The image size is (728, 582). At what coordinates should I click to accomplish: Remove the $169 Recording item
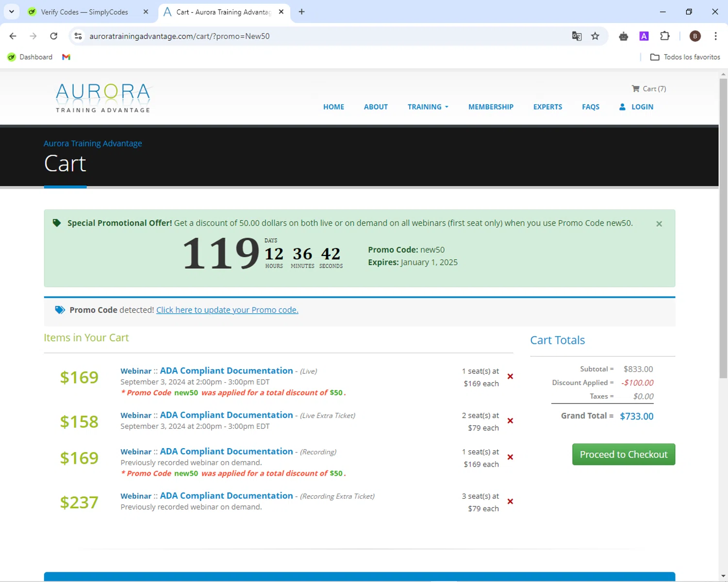click(510, 457)
